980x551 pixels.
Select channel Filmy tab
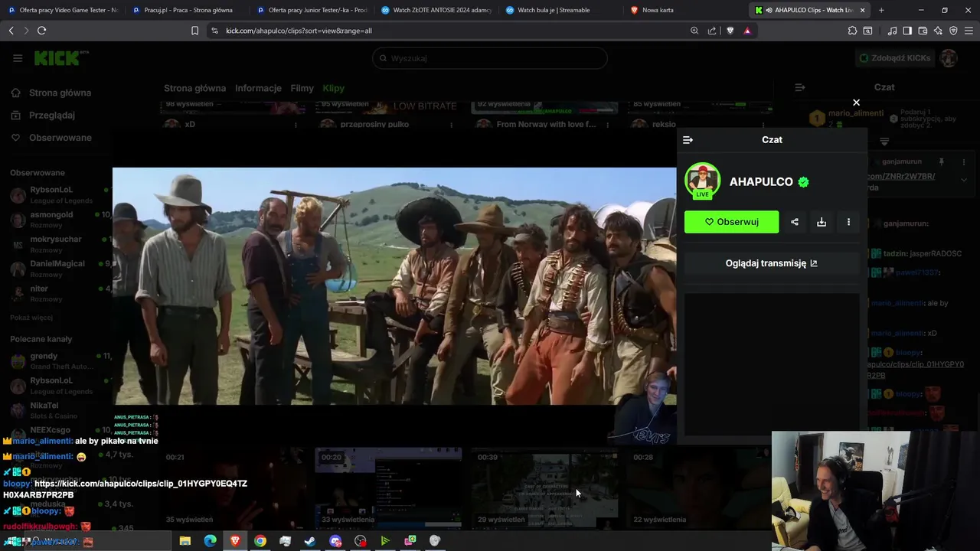302,88
